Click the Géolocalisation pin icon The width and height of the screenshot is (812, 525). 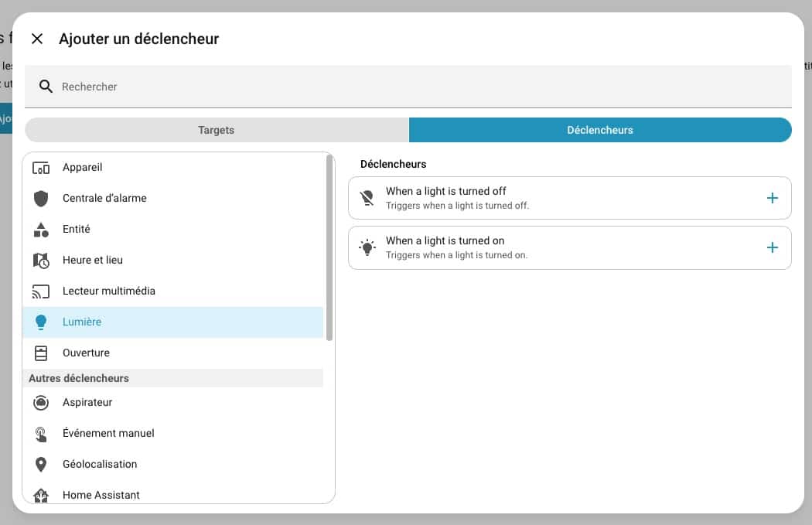click(x=41, y=465)
